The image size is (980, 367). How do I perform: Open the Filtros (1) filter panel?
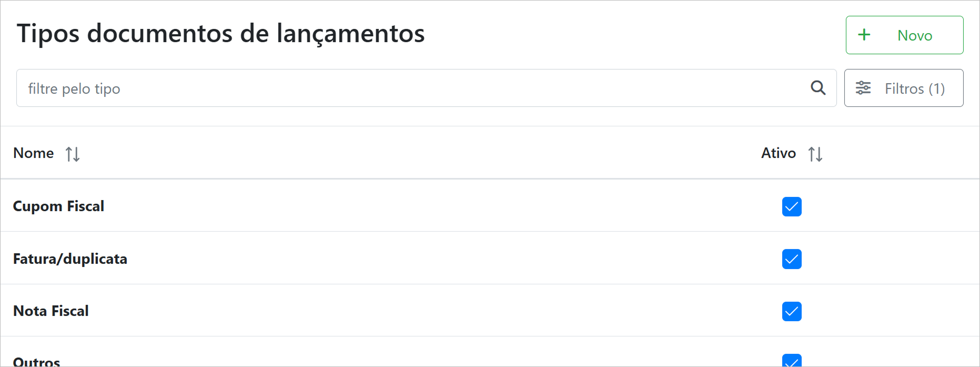(903, 88)
